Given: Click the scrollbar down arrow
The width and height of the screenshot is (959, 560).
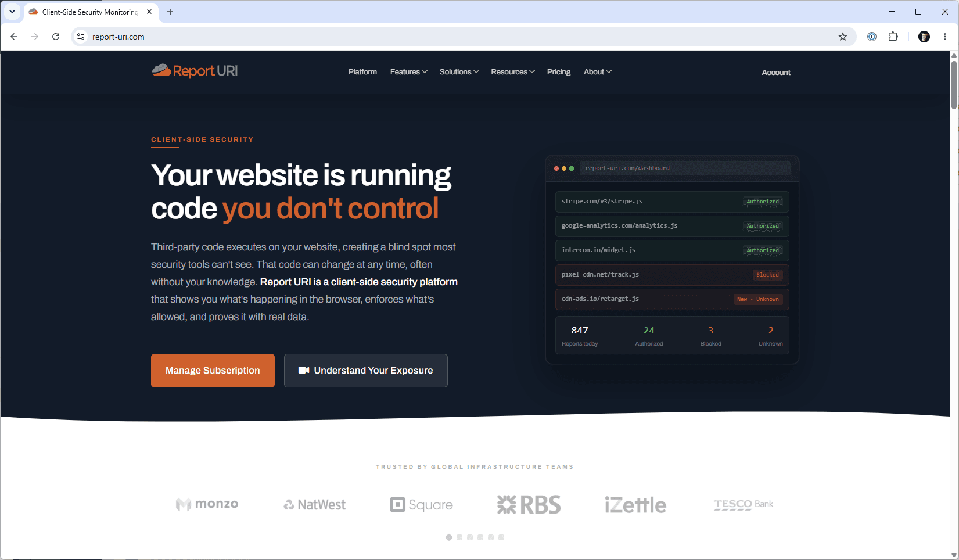Looking at the screenshot, I should point(954,555).
